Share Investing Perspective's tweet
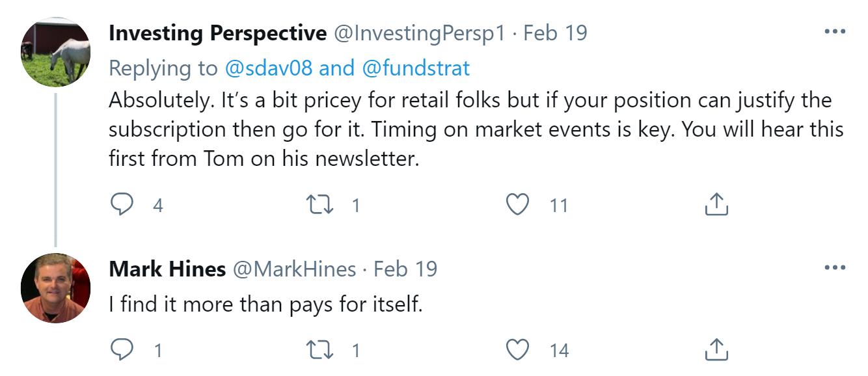Image resolution: width=868 pixels, height=376 pixels. pos(716,205)
